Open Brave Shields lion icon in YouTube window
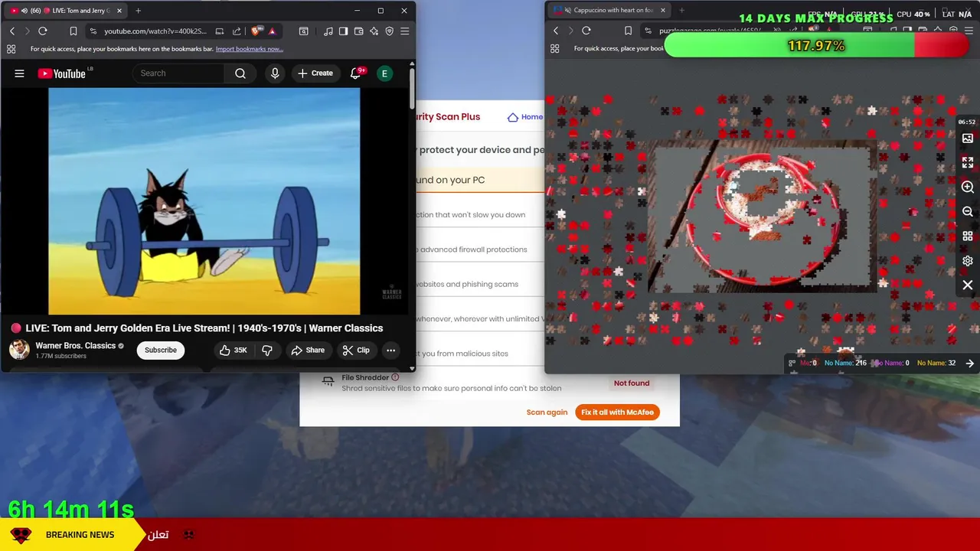The height and width of the screenshot is (551, 980). pos(256,31)
